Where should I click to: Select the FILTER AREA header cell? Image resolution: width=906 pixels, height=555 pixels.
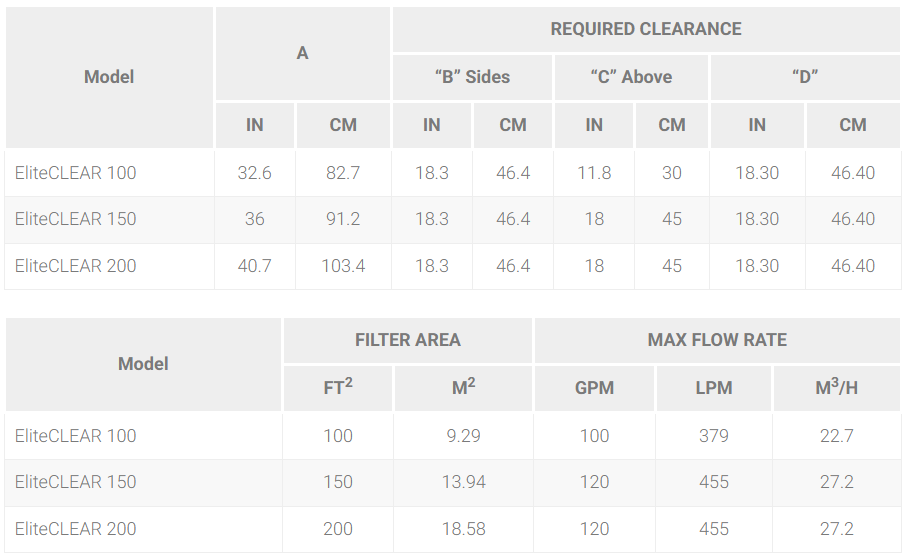click(407, 340)
